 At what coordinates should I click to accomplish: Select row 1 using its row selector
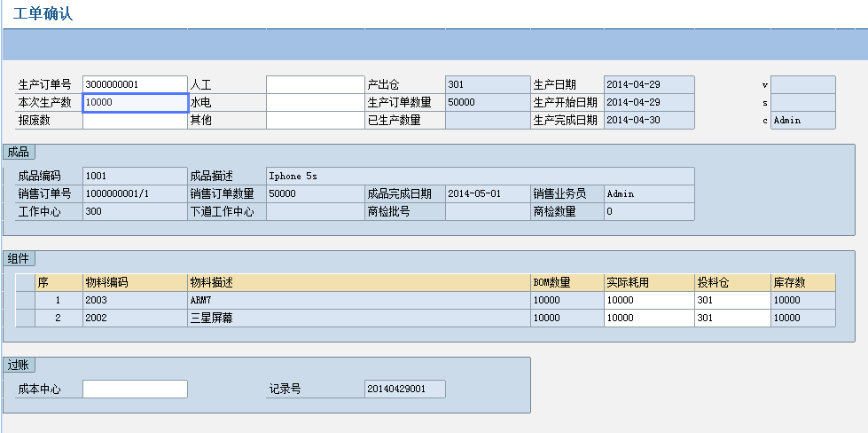tap(25, 300)
